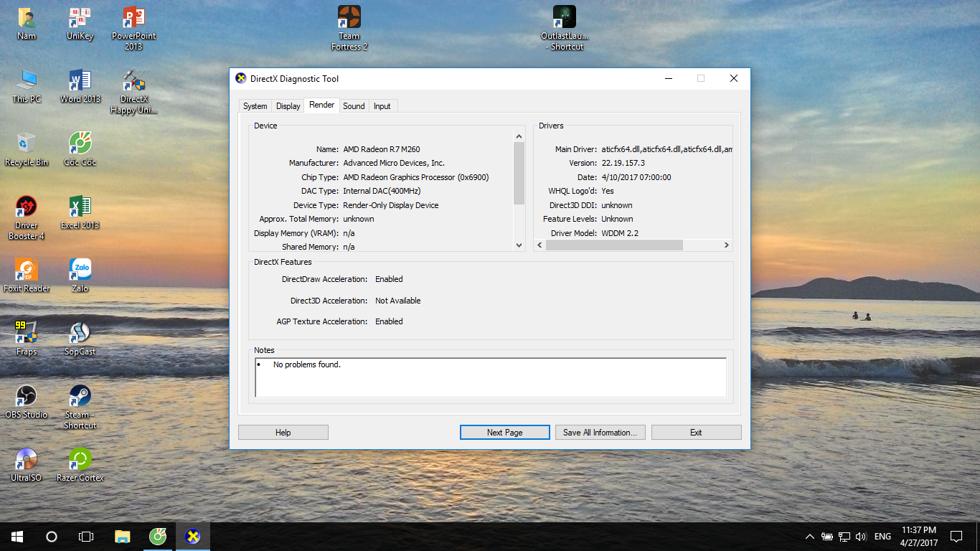Click the Drivers panel scroll right arrow
The height and width of the screenshot is (551, 980).
tap(726, 245)
